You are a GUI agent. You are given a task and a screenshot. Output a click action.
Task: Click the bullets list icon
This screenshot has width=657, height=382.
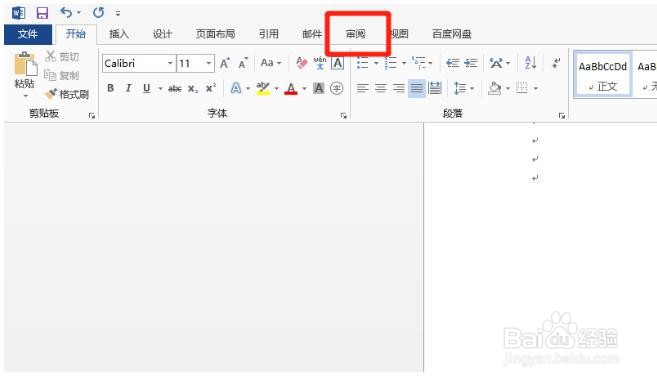tap(362, 63)
